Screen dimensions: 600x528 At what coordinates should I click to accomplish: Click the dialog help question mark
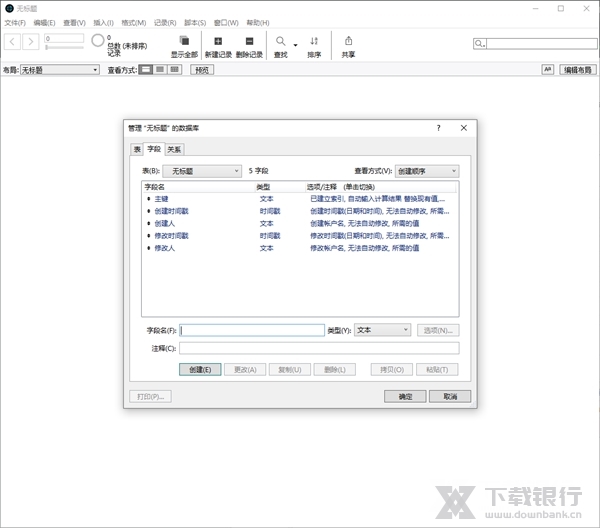[439, 128]
